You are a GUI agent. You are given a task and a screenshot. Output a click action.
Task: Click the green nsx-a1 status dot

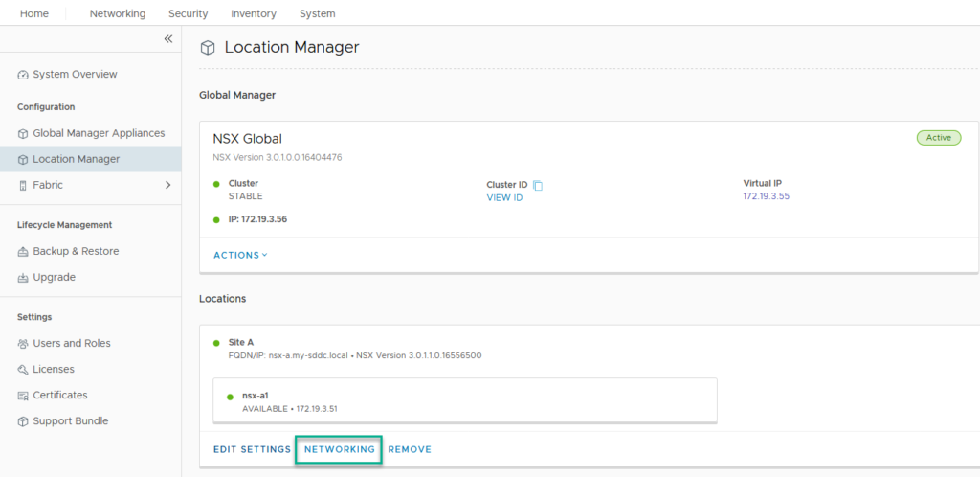click(231, 397)
